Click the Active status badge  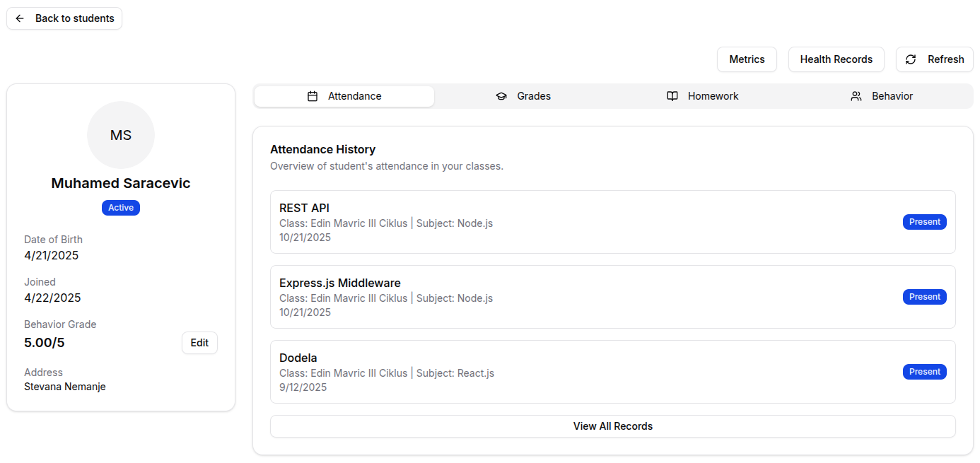121,208
